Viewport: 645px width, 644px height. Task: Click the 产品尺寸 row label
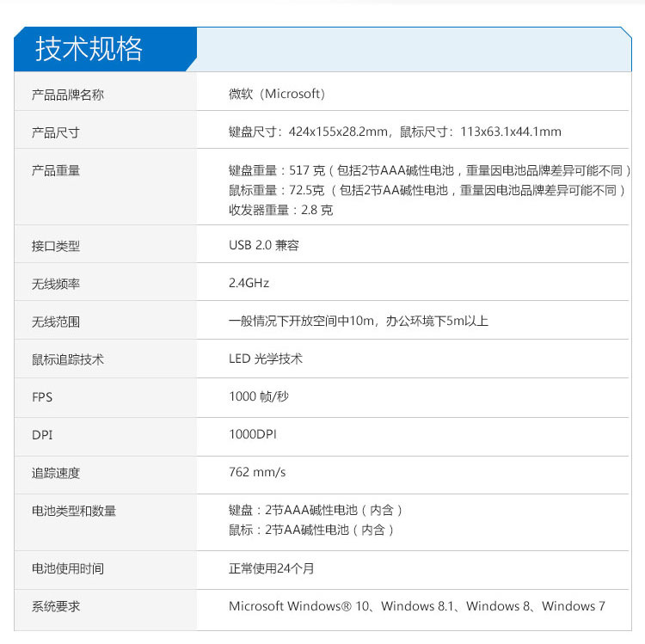tap(56, 132)
